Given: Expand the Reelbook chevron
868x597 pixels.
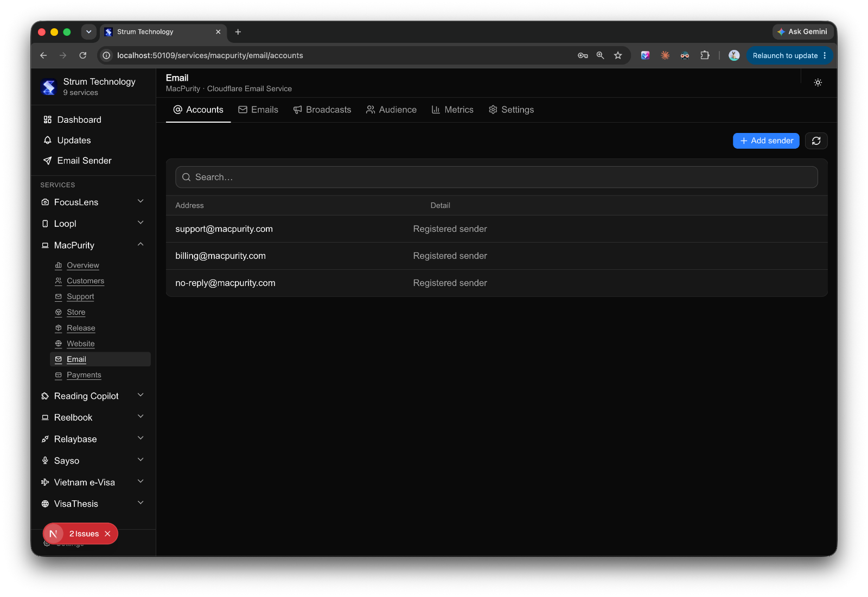Looking at the screenshot, I should [x=141, y=417].
